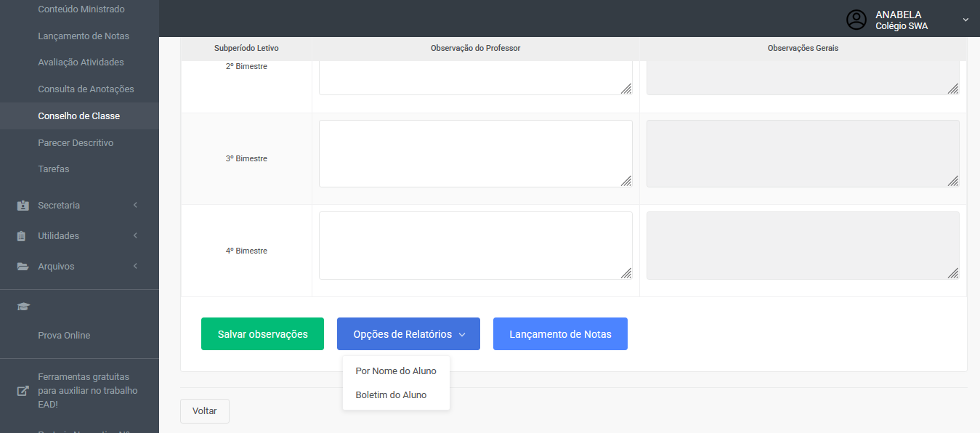This screenshot has width=980, height=433.
Task: Click 2º Bimestre Observação do Professor textarea
Action: [x=476, y=78]
